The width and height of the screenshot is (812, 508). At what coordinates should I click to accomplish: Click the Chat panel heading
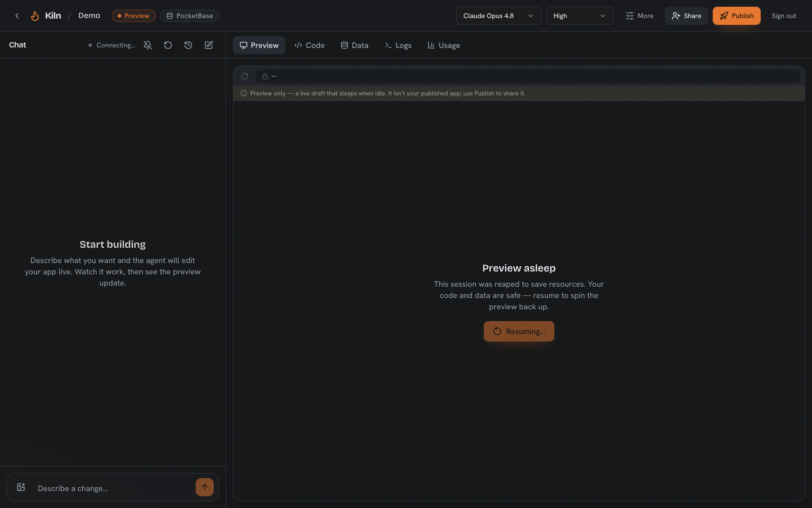[x=17, y=45]
